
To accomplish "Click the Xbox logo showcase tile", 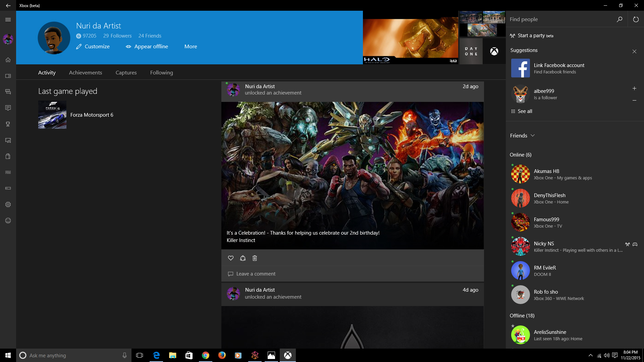I will pos(494,51).
